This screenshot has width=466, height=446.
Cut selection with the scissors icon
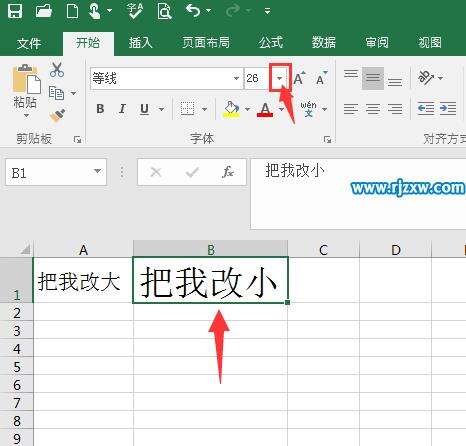point(57,70)
